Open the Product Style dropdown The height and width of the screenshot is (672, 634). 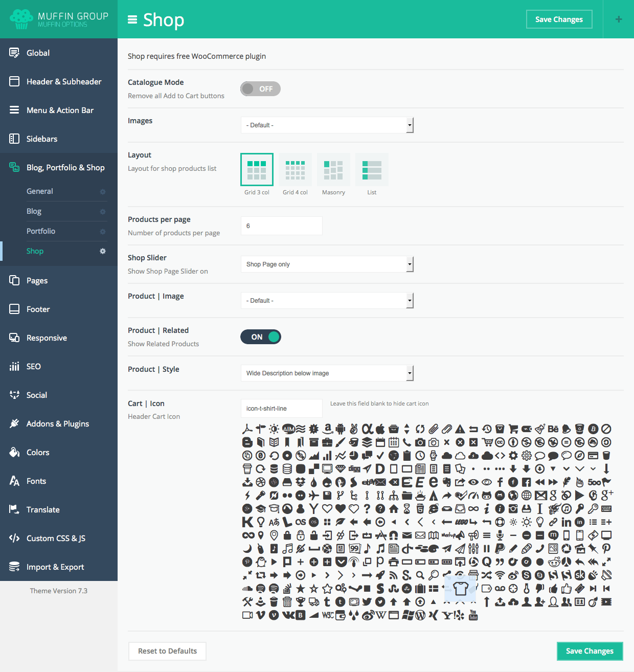click(x=327, y=373)
